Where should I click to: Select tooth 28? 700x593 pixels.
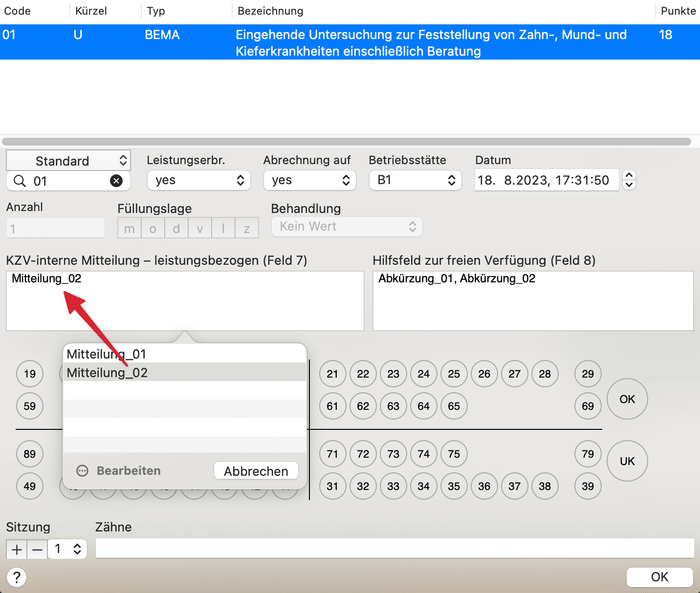coord(545,374)
